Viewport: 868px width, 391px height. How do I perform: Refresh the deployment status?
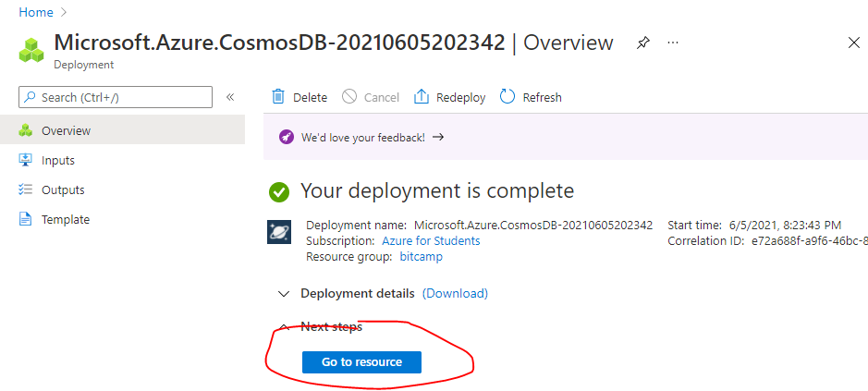point(531,97)
